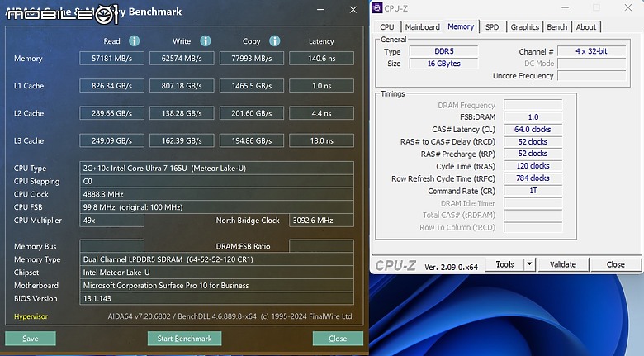This screenshot has height=356, width=644.
Task: Click the tRP 52 clocks value
Action: [533, 154]
